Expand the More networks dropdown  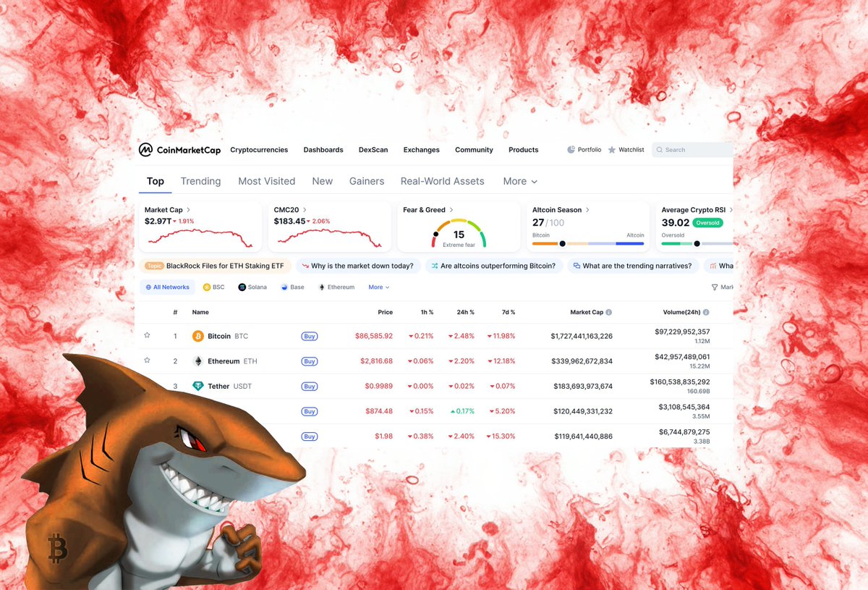pos(378,287)
